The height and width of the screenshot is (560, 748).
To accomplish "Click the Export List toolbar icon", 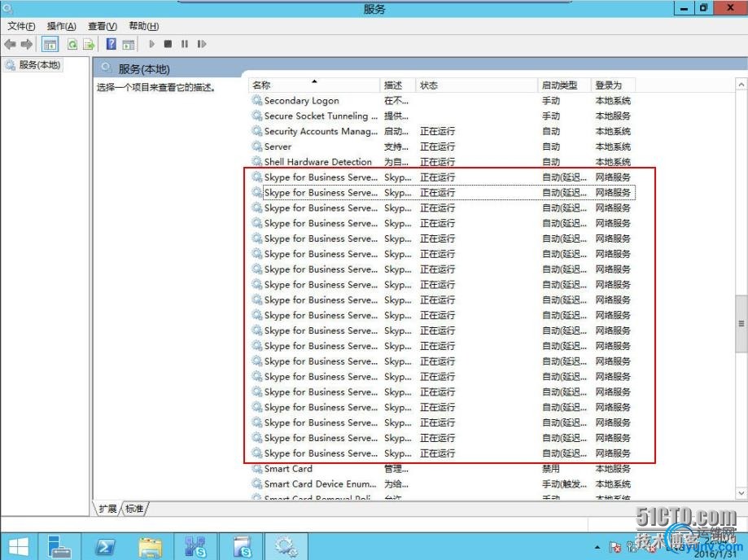I will [x=89, y=45].
